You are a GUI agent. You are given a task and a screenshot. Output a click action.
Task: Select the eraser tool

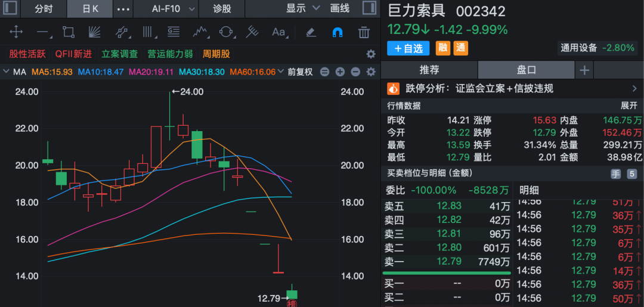pyautogui.click(x=311, y=32)
